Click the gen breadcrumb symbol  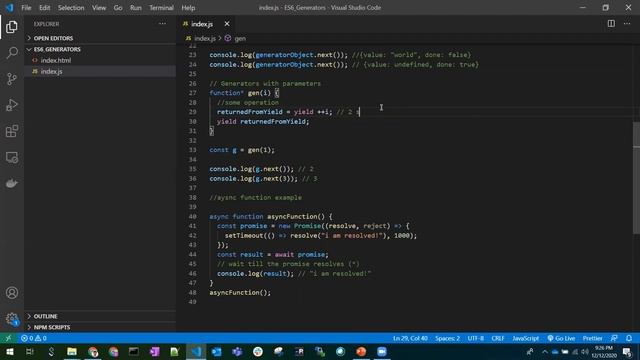pos(240,38)
